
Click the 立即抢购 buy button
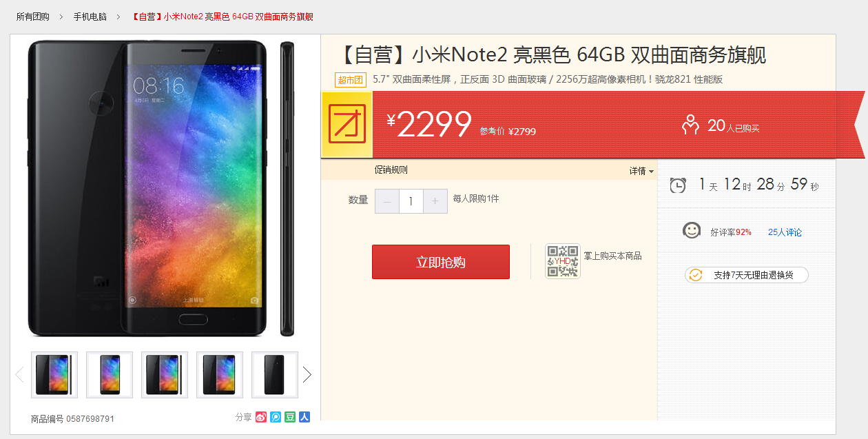tap(441, 262)
